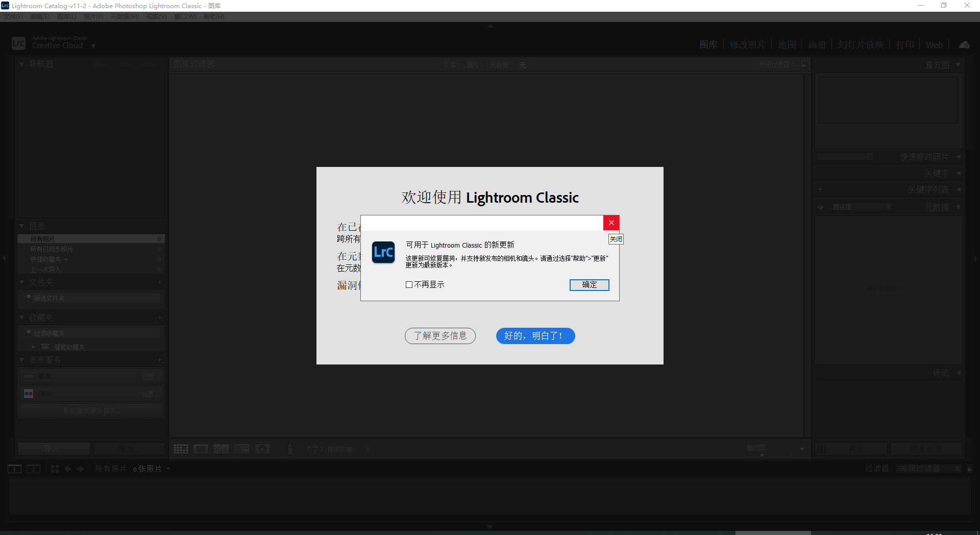Click the 了解更多信息 button
The image size is (980, 535).
coord(440,336)
